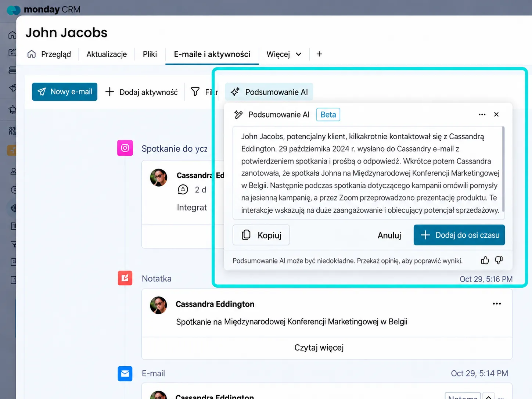
Task: Click Dodaj do osi czasu
Action: click(459, 235)
